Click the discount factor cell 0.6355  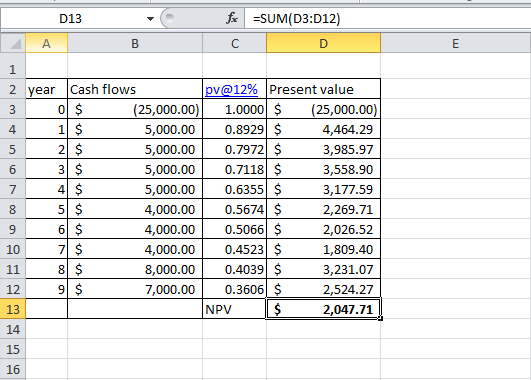[234, 189]
